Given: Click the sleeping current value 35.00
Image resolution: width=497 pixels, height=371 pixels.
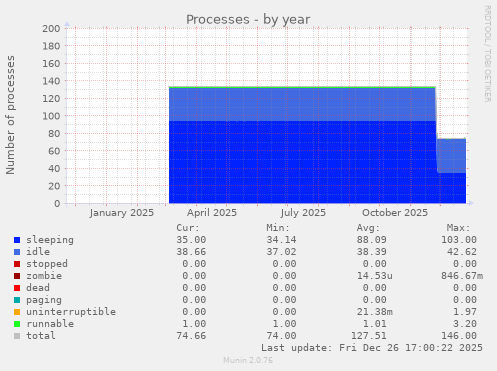Looking at the screenshot, I should tap(191, 240).
